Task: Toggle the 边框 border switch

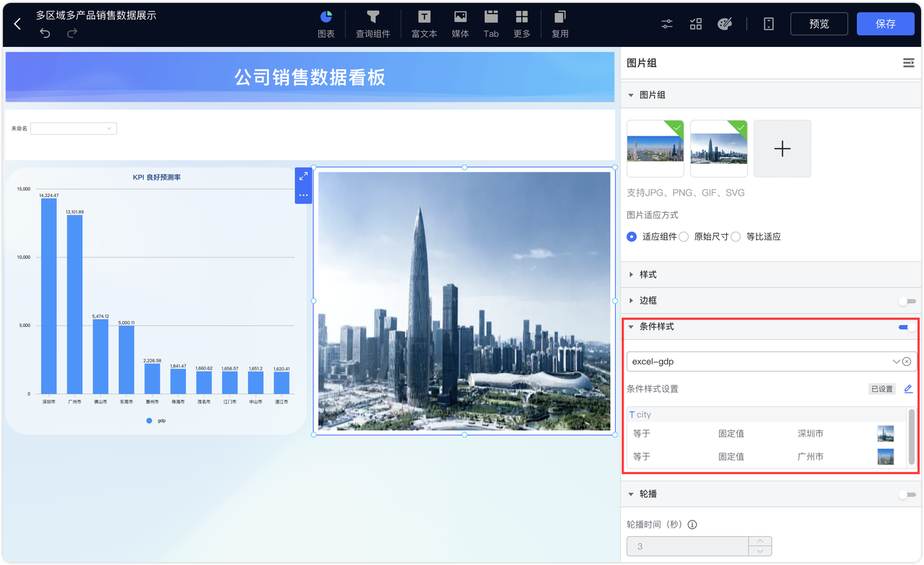Action: 907,301
